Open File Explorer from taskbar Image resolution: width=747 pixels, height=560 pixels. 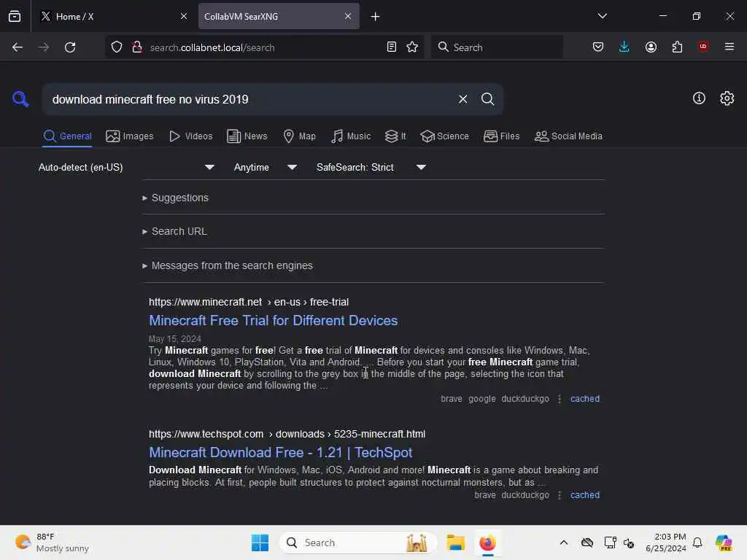click(455, 542)
